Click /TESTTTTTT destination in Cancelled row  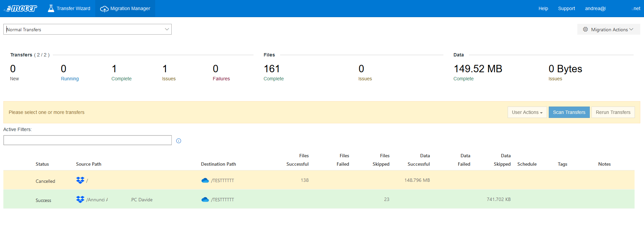point(223,180)
